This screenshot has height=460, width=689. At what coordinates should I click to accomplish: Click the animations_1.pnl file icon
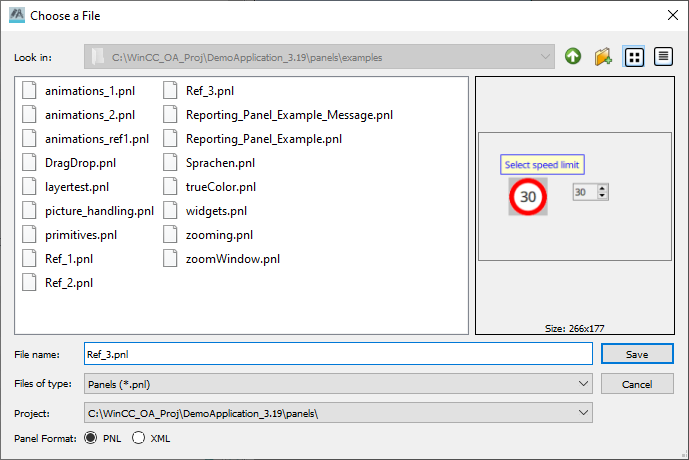click(x=30, y=91)
